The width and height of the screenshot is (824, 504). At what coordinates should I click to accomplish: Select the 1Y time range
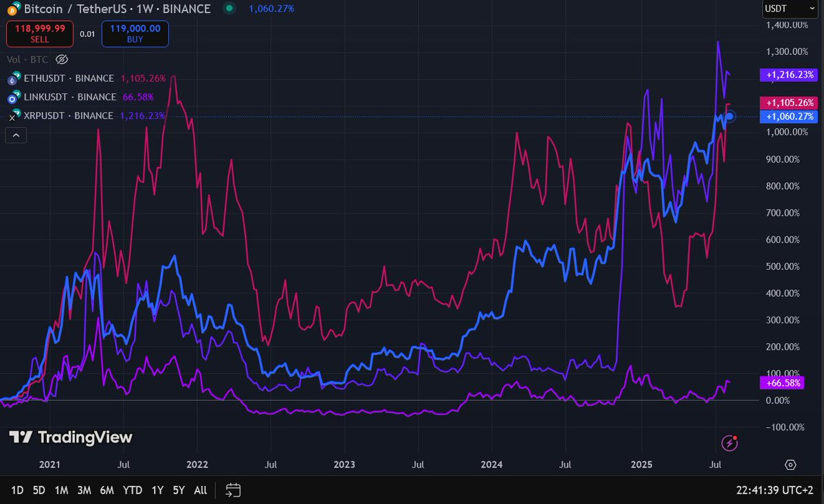tap(157, 490)
